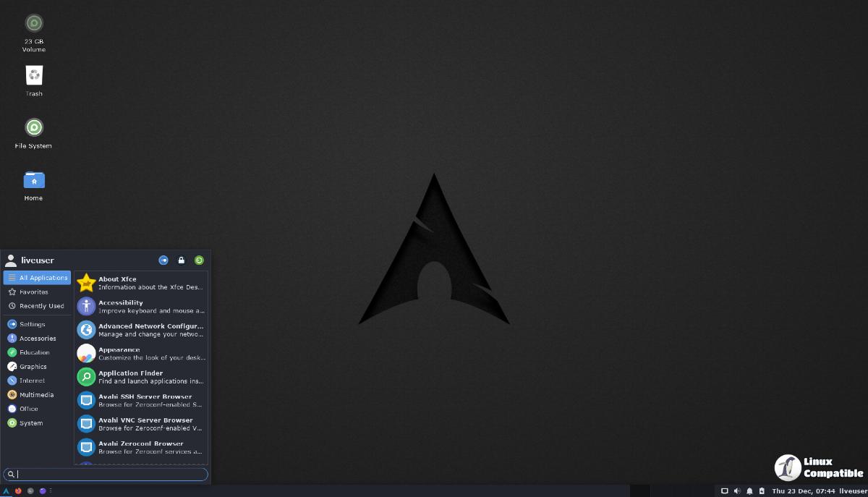Click the menu search input field
Viewport: 868px width, 497px height.
(x=109, y=475)
